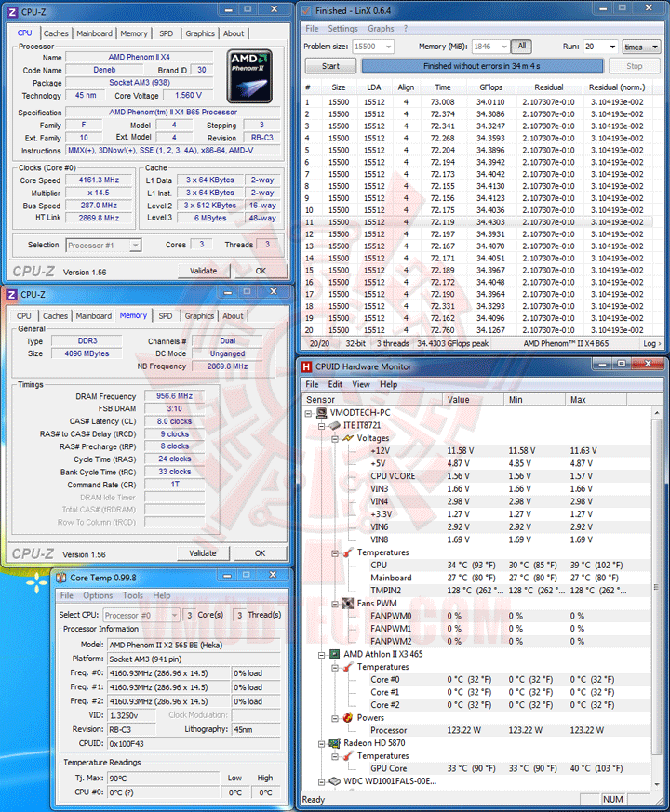Collapse the Radeon HD 5870 node

321,744
